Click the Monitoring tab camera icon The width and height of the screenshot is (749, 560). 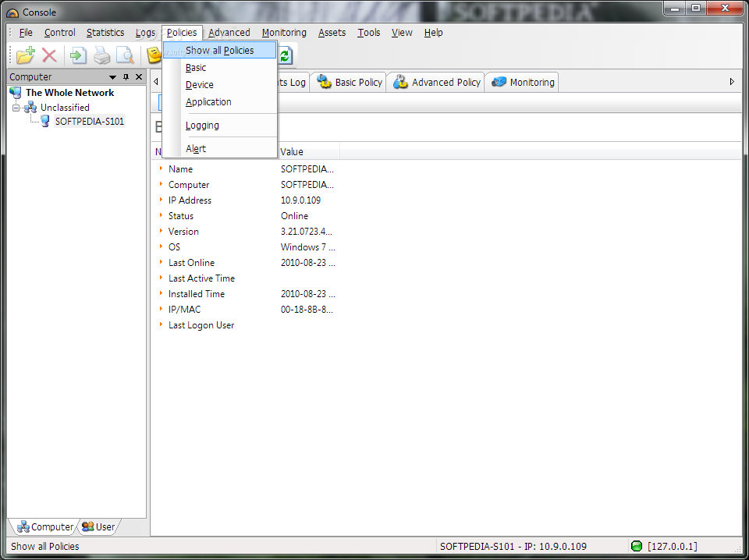[x=499, y=82]
